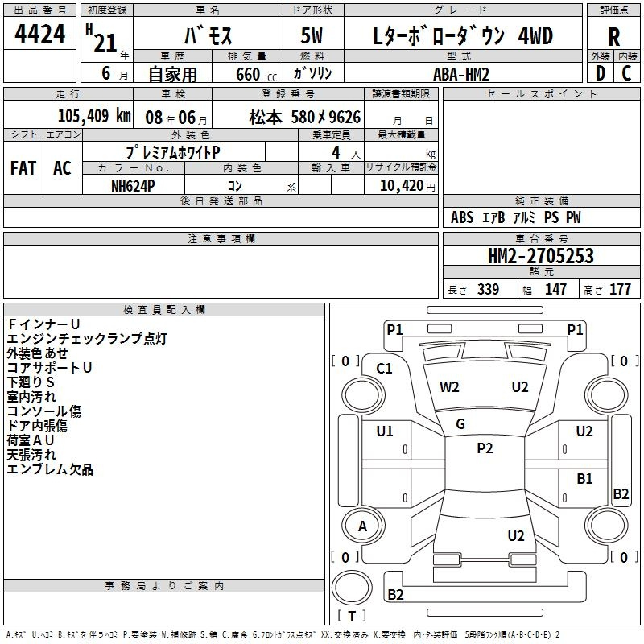Viewport: 644px width, 644px height.
Task: Click W2 mark on windshield diagram
Action: [x=449, y=387]
